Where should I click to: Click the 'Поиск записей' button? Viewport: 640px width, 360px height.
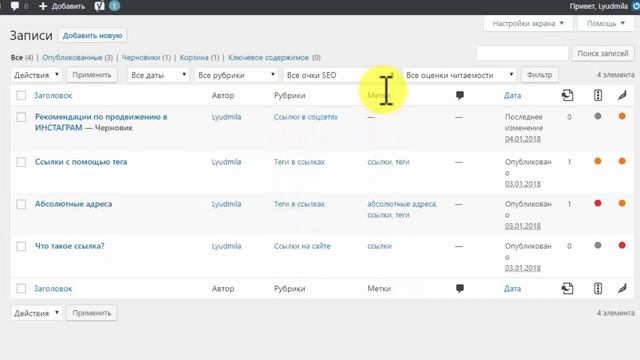[603, 53]
